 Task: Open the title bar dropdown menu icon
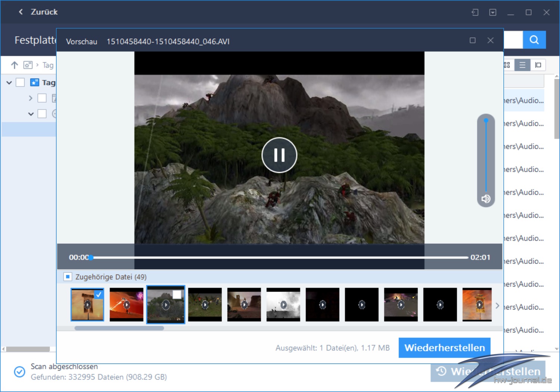pos(493,12)
